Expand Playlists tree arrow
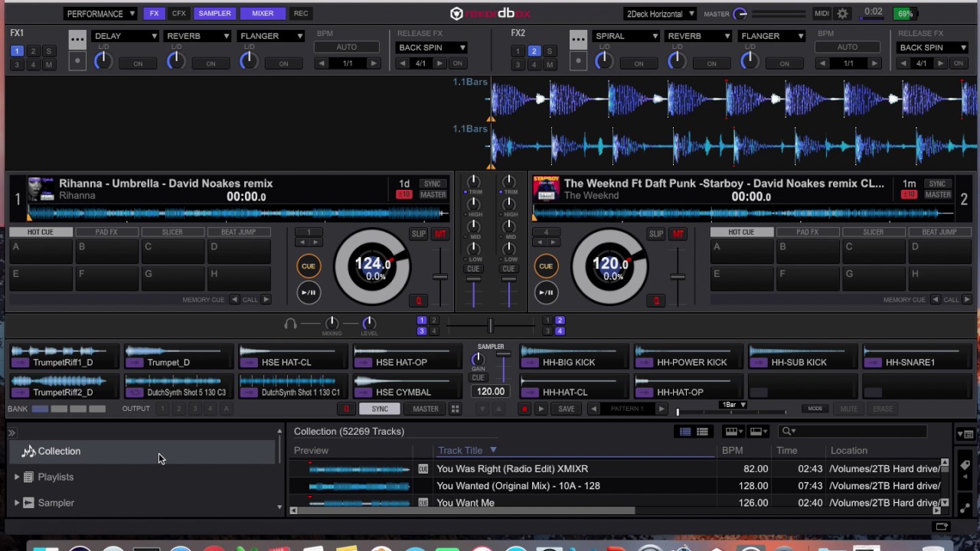This screenshot has width=980, height=551. coord(17,478)
